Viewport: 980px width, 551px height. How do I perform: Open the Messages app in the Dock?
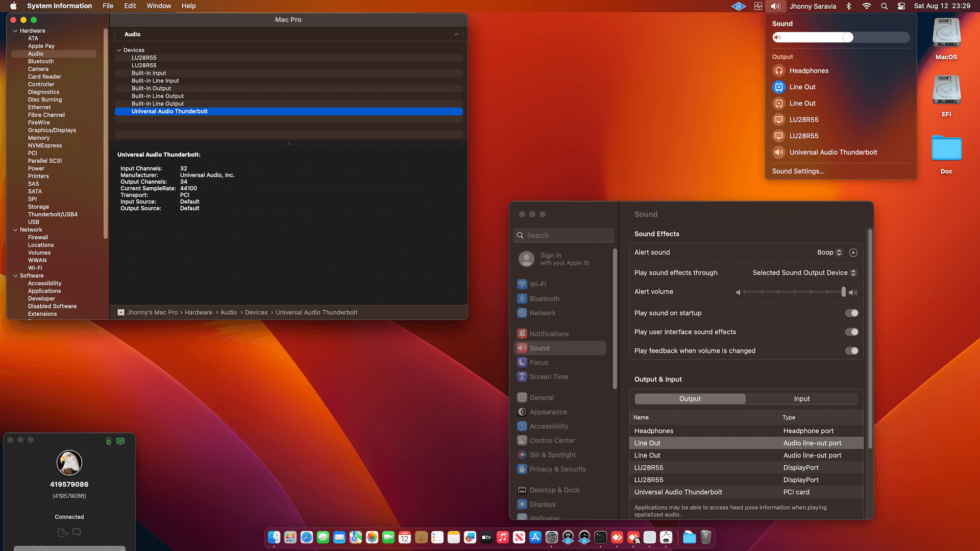point(323,537)
